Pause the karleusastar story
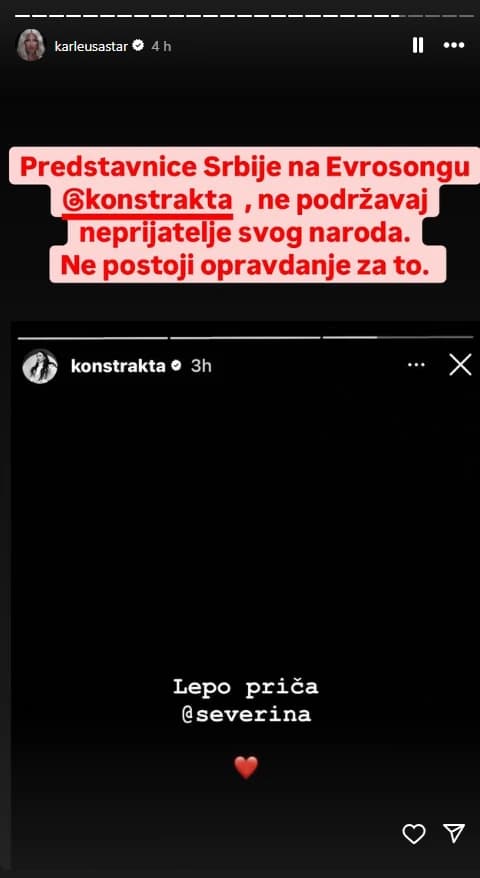 (417, 45)
